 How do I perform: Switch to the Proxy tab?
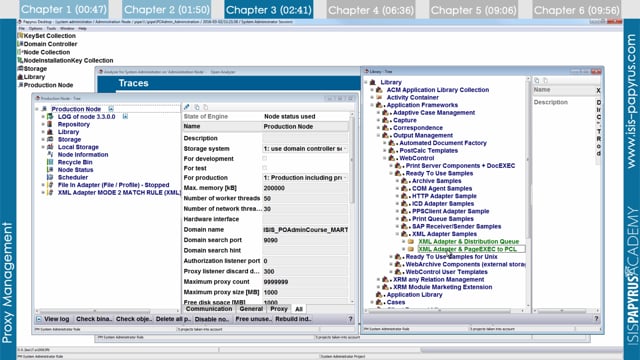click(279, 309)
